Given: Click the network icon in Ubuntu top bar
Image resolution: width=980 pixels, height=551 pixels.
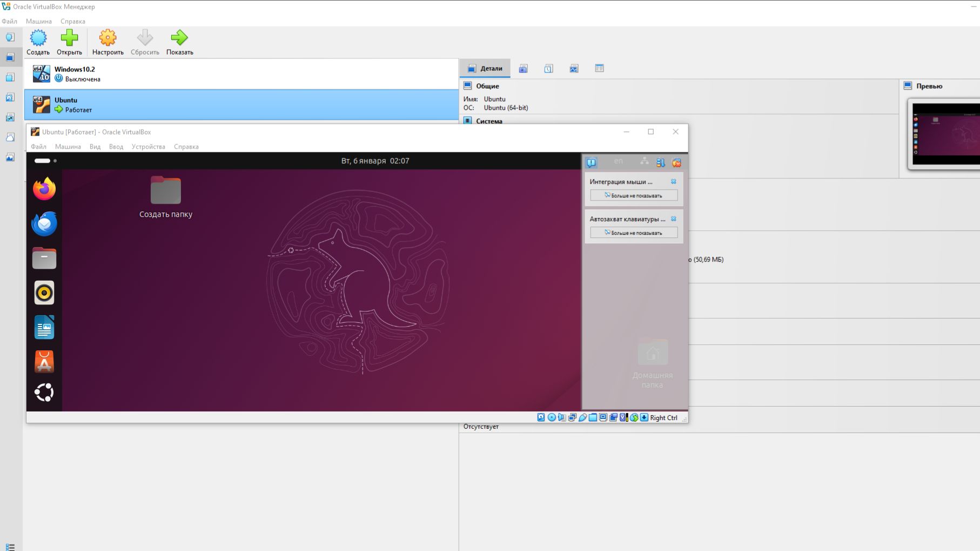Looking at the screenshot, I should (645, 161).
